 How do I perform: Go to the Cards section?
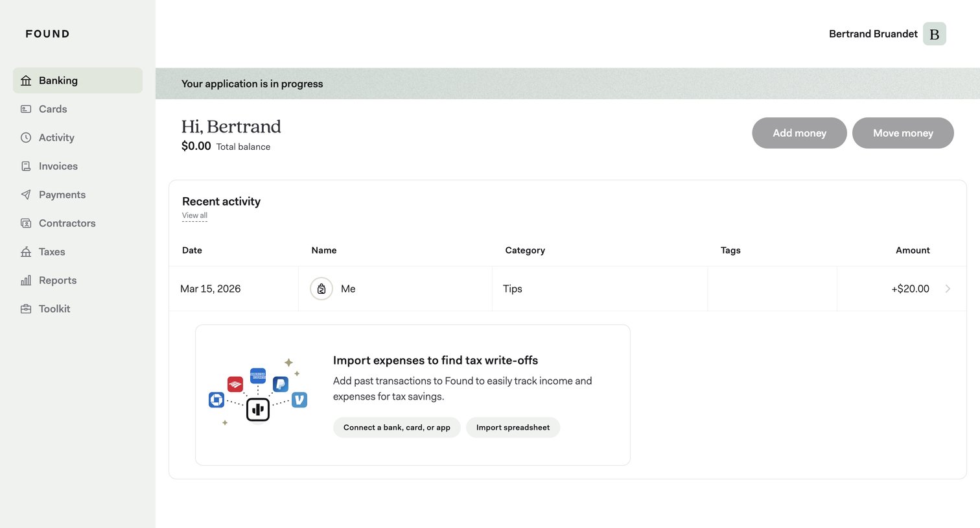pyautogui.click(x=78, y=109)
